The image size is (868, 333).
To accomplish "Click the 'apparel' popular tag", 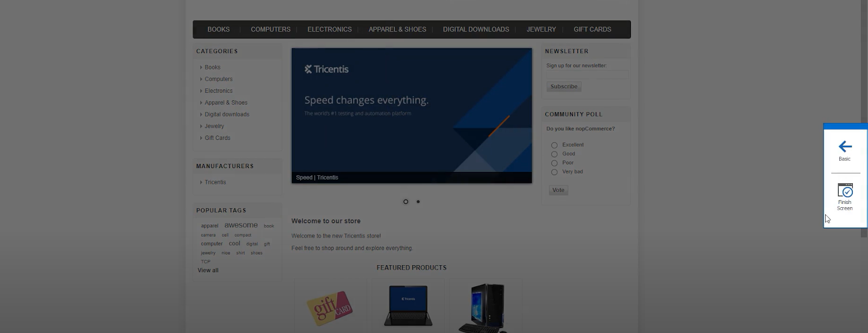I will click(209, 226).
